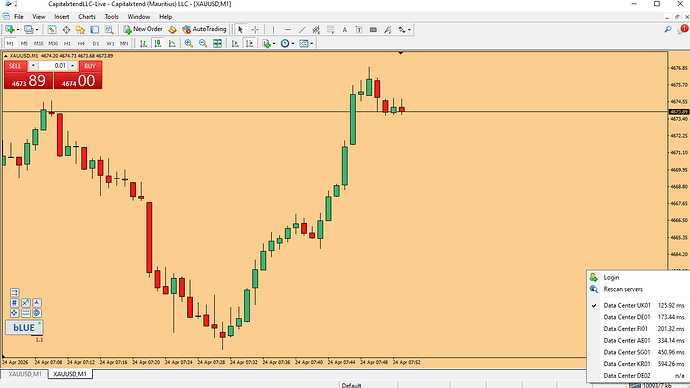Click the wavy-lines icon on chart panel

pos(26,313)
